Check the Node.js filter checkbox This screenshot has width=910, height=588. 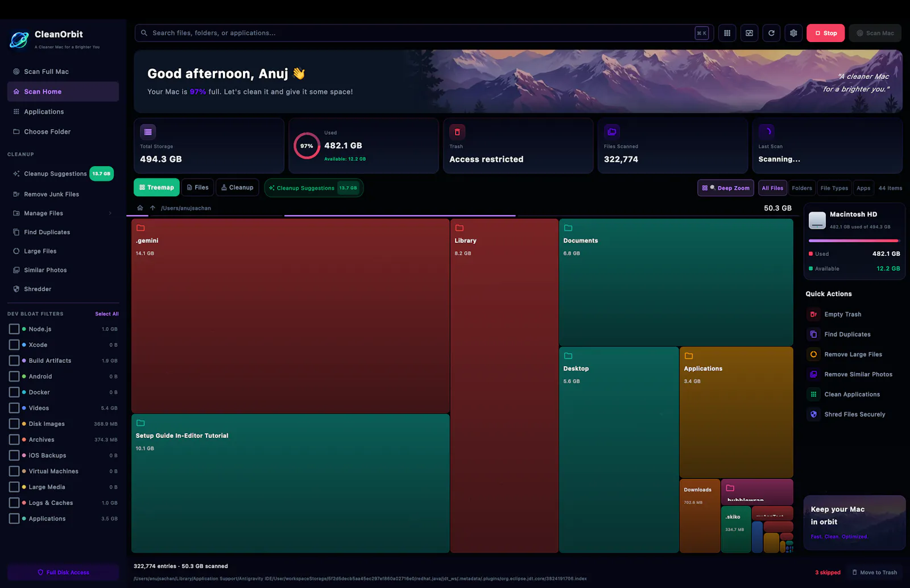click(x=14, y=329)
